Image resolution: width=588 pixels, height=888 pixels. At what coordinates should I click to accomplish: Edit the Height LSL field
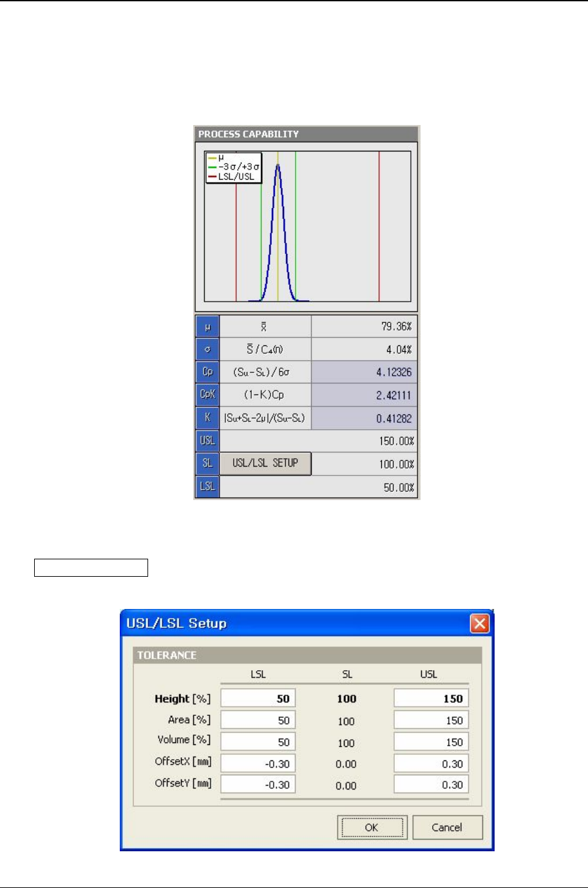tap(258, 699)
